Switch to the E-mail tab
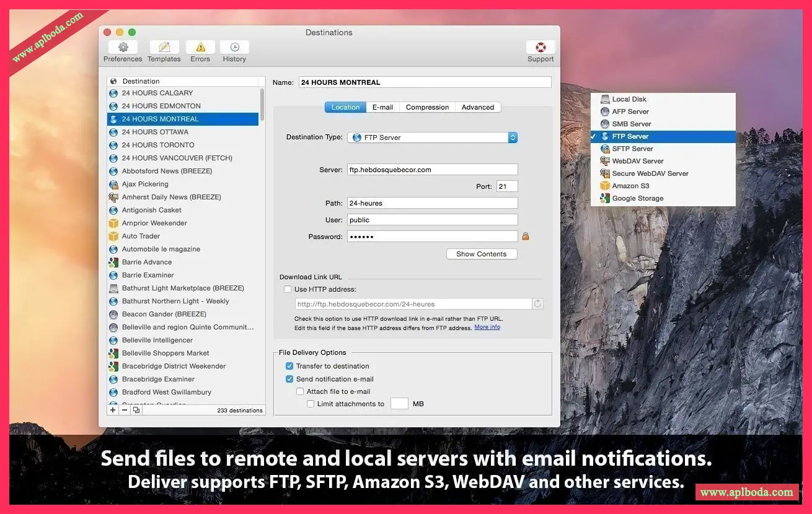Viewport: 812px width, 514px height. click(x=382, y=107)
